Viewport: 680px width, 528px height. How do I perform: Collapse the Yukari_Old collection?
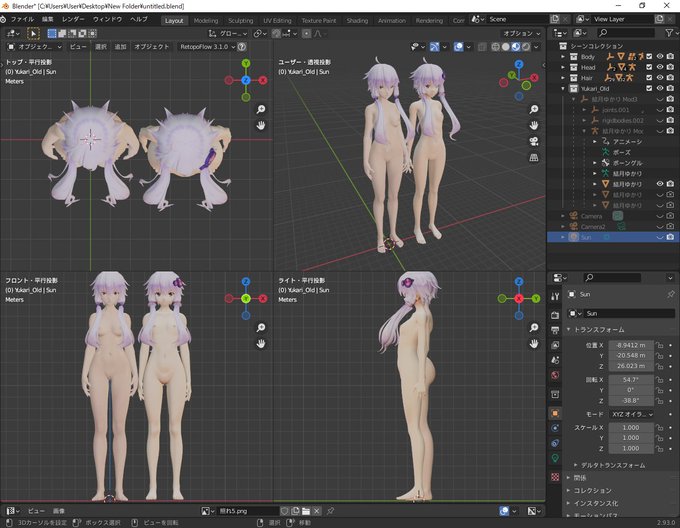click(563, 88)
